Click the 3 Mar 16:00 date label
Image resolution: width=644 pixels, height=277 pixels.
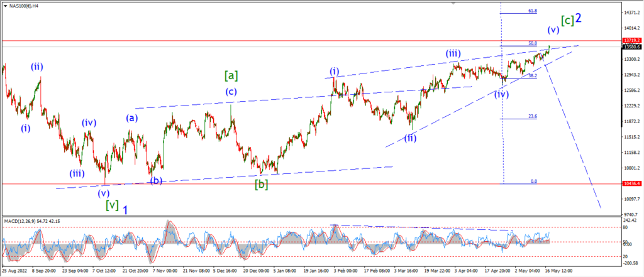point(405,271)
